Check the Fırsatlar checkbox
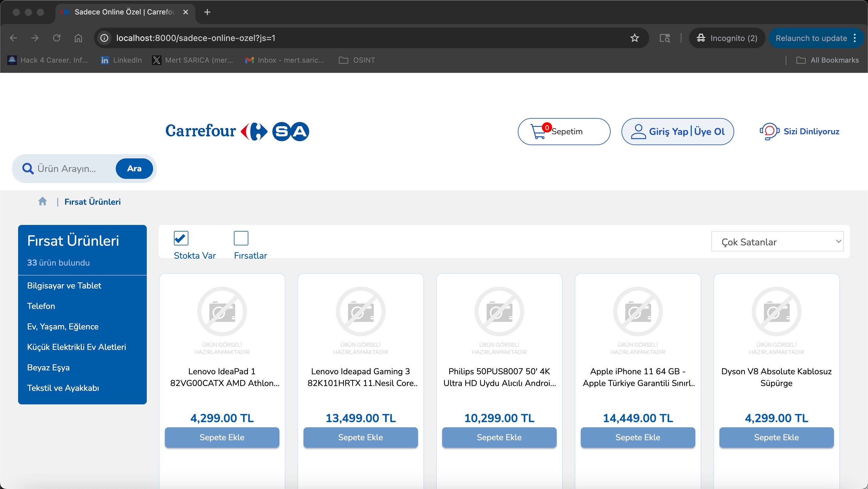Screen dimensions: 868x489 point(241,238)
